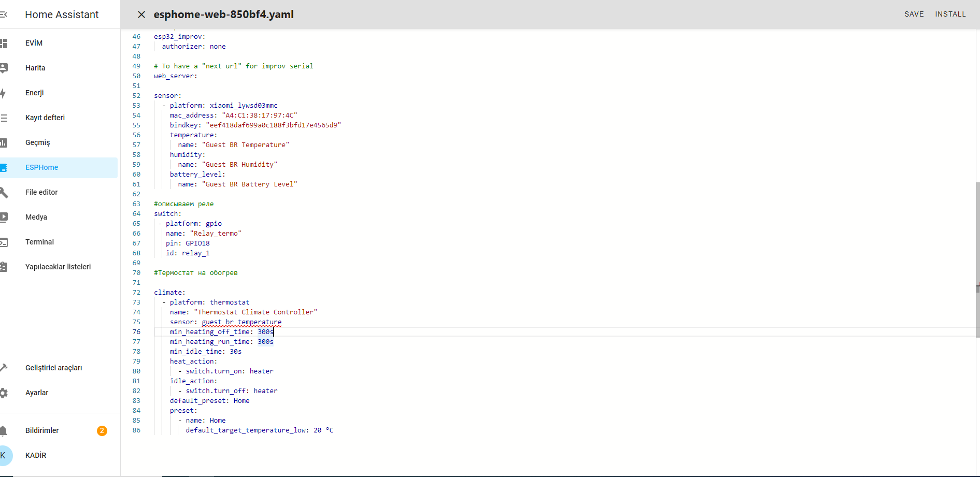Click the Bildirimler bell icon
The width and height of the screenshot is (980, 477).
tap(4, 431)
